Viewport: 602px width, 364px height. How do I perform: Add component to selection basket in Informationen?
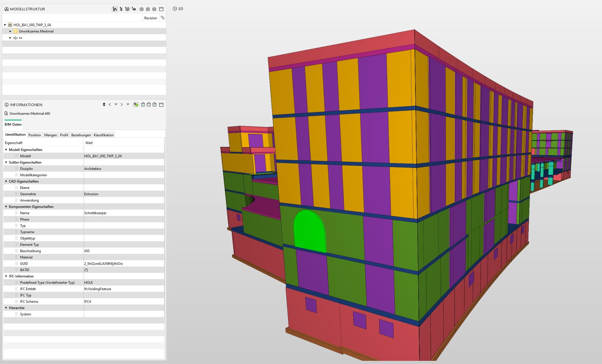(x=143, y=104)
